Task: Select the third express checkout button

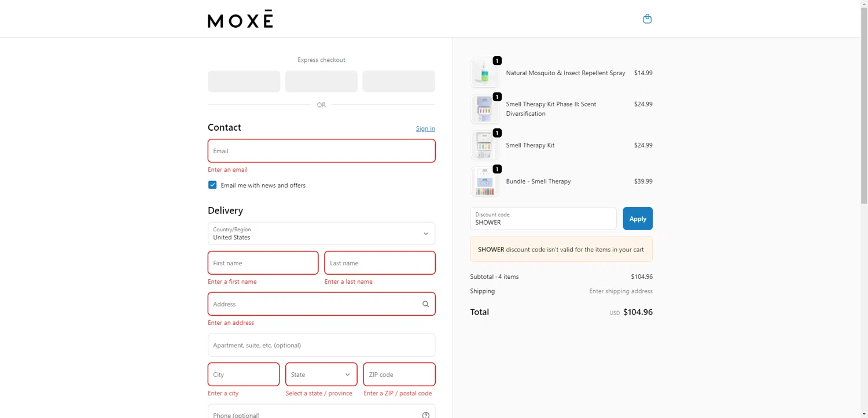Action: pos(399,82)
